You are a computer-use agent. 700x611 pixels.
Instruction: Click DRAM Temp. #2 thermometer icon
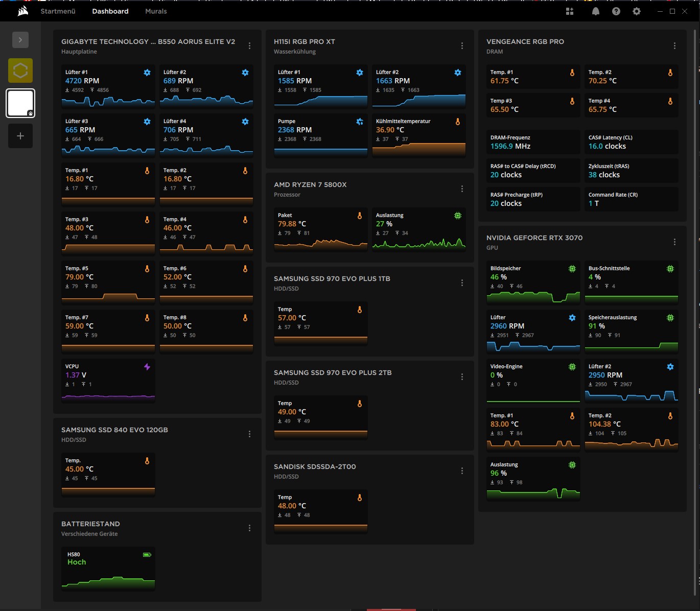click(x=670, y=73)
